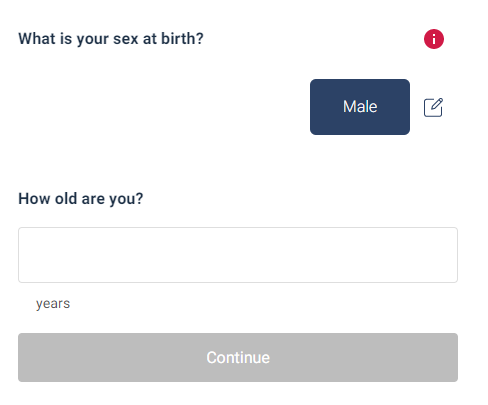488x405 pixels.
Task: Focus the age input field
Action: point(238,255)
